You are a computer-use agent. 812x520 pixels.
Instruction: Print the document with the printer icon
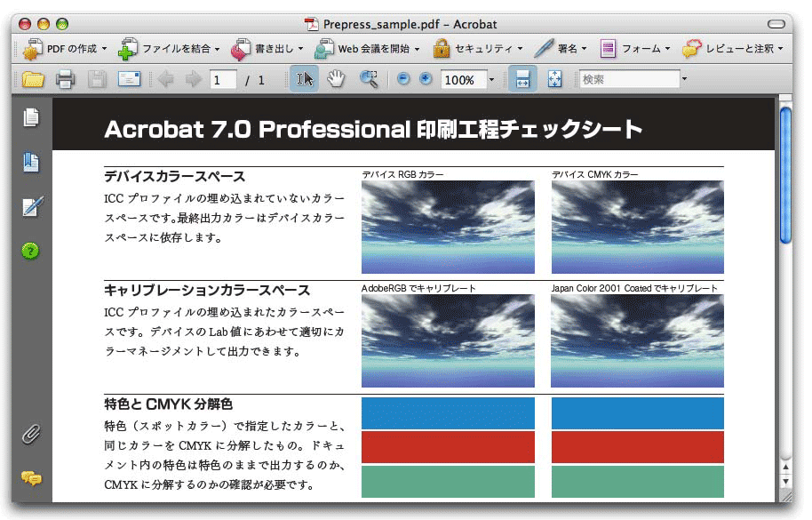(x=65, y=80)
